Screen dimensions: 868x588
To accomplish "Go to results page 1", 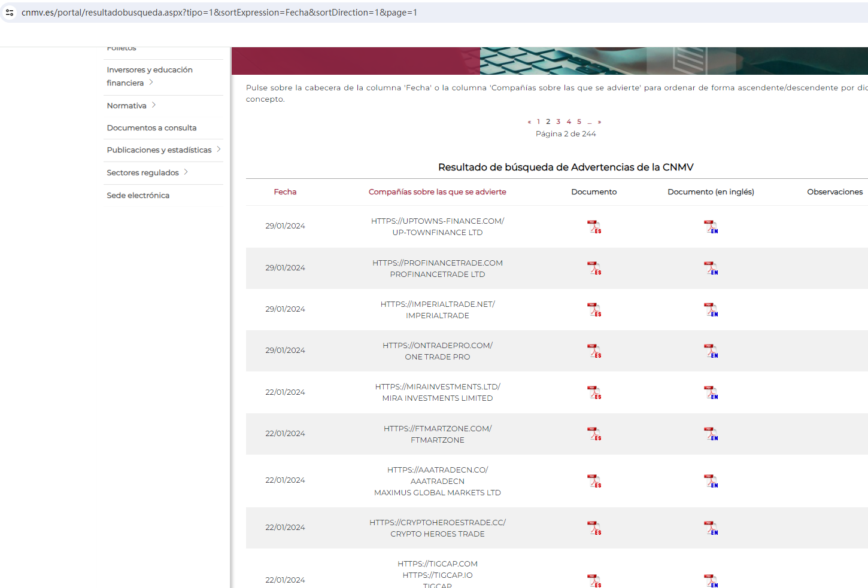I will tap(538, 121).
